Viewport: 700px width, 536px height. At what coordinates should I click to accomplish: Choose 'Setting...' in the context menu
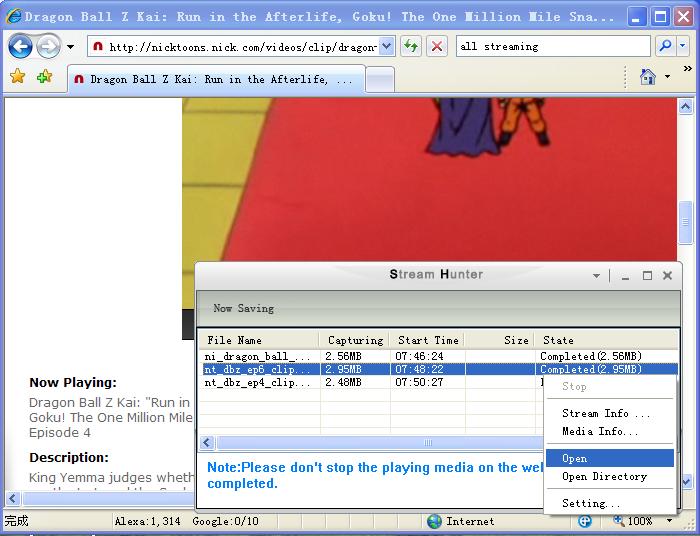[x=609, y=503]
